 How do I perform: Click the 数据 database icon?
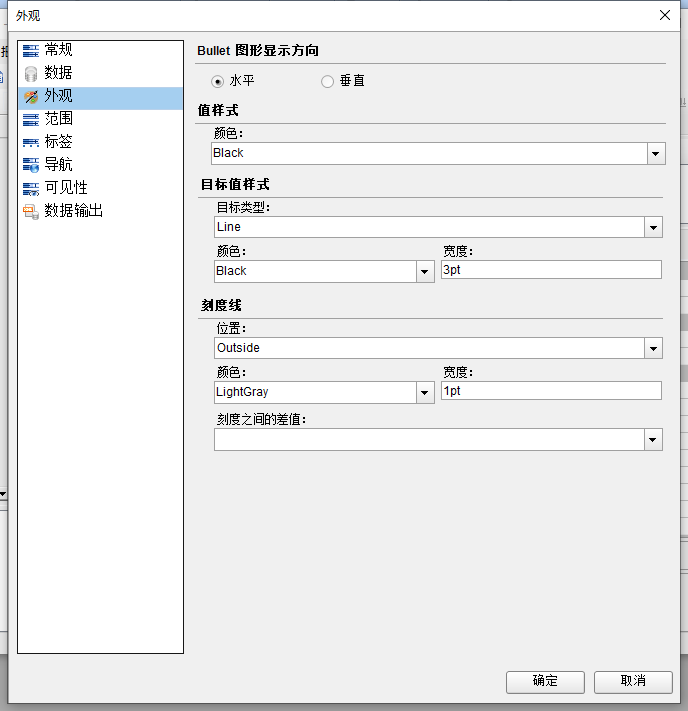pyautogui.click(x=31, y=73)
